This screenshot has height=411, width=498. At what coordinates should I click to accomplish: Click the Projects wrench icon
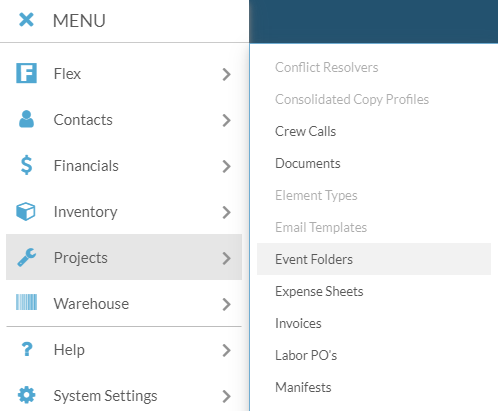26,257
